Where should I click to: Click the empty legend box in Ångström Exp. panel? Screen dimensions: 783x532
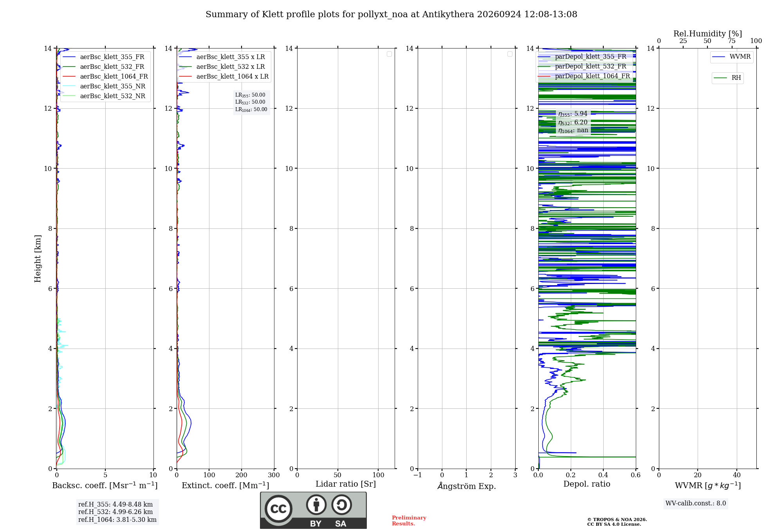click(x=510, y=54)
